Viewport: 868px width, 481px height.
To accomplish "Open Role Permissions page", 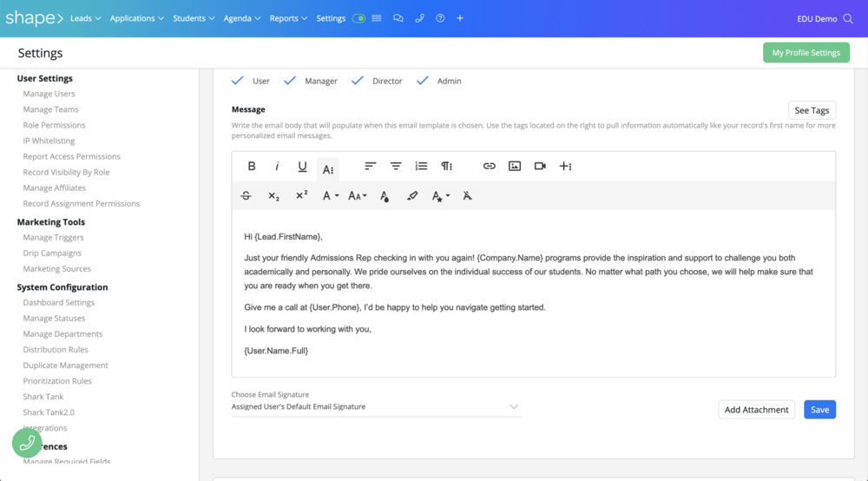I will (x=54, y=125).
